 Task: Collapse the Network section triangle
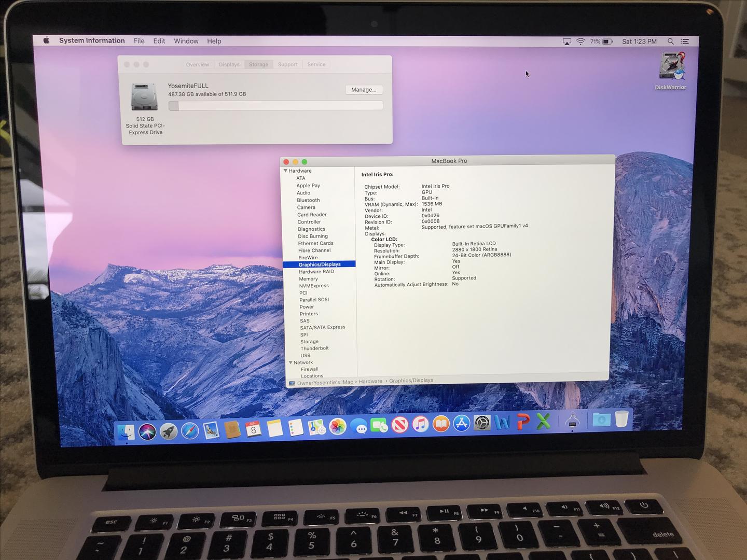coord(290,362)
